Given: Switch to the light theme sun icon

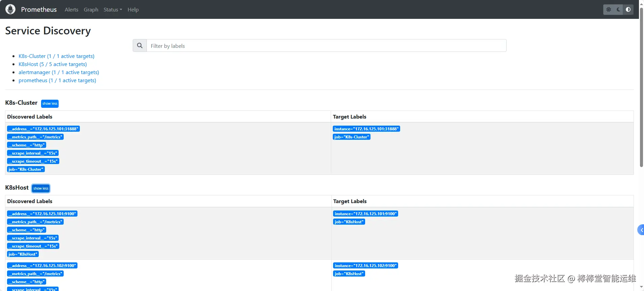Looking at the screenshot, I should [609, 9].
